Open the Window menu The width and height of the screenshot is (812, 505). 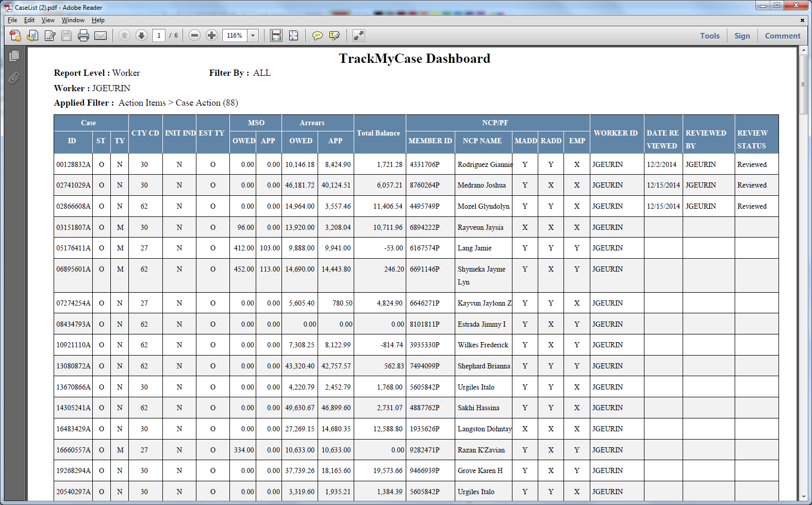[x=73, y=20]
